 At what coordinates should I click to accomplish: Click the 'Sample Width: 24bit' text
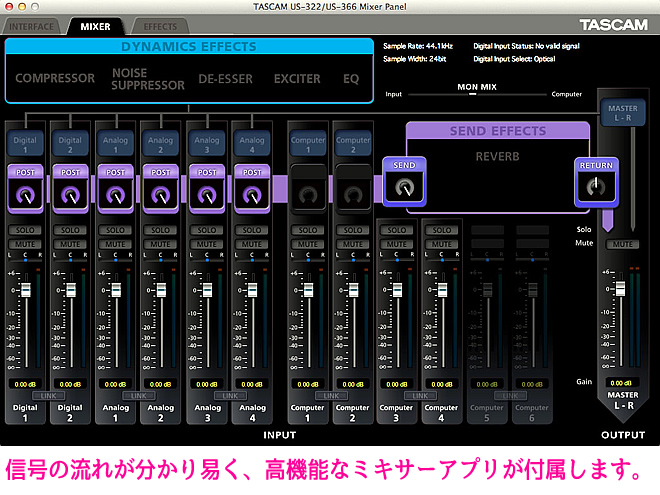(x=415, y=59)
